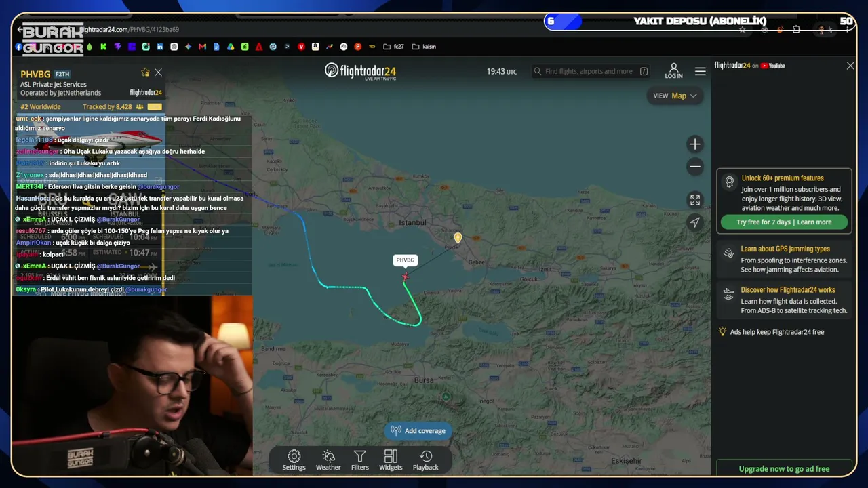This screenshot has height=488, width=868.
Task: Click the Istanbul city label on map
Action: [x=412, y=222]
